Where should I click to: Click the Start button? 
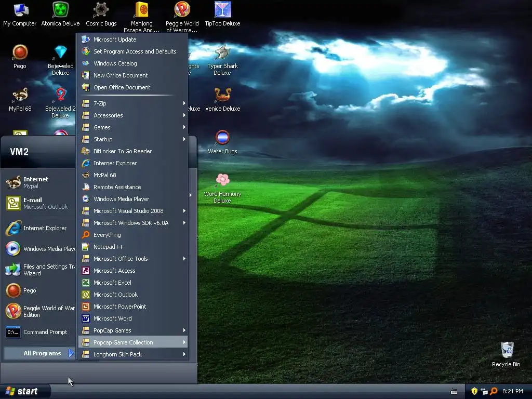click(x=25, y=391)
